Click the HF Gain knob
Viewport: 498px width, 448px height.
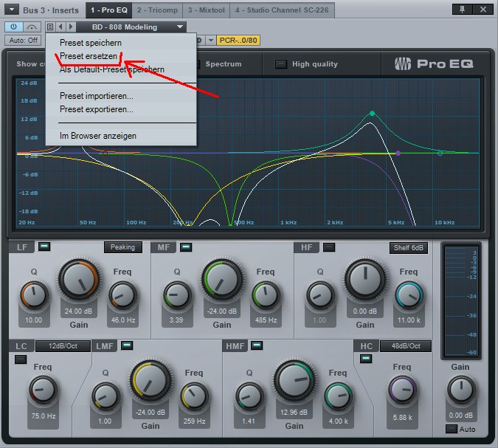tap(365, 279)
